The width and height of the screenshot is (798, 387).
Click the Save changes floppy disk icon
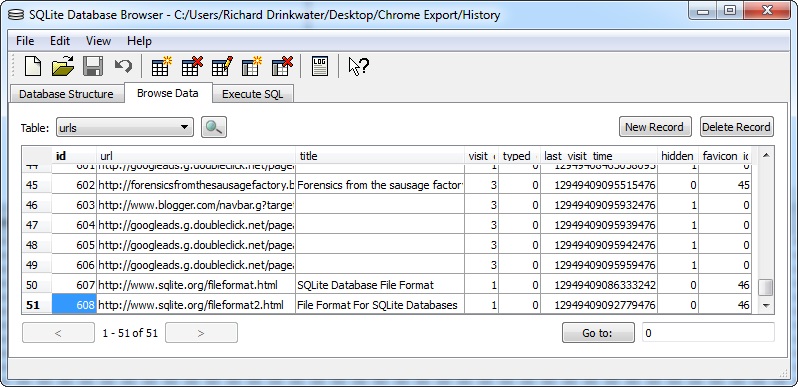pos(93,67)
